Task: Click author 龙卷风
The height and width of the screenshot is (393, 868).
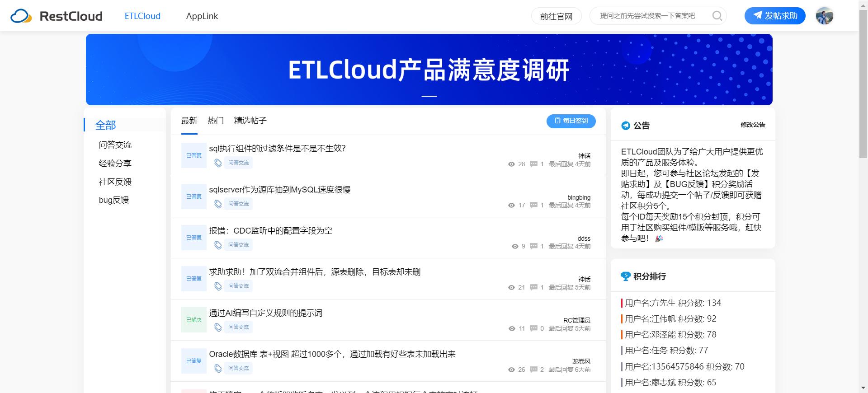Action: click(581, 361)
